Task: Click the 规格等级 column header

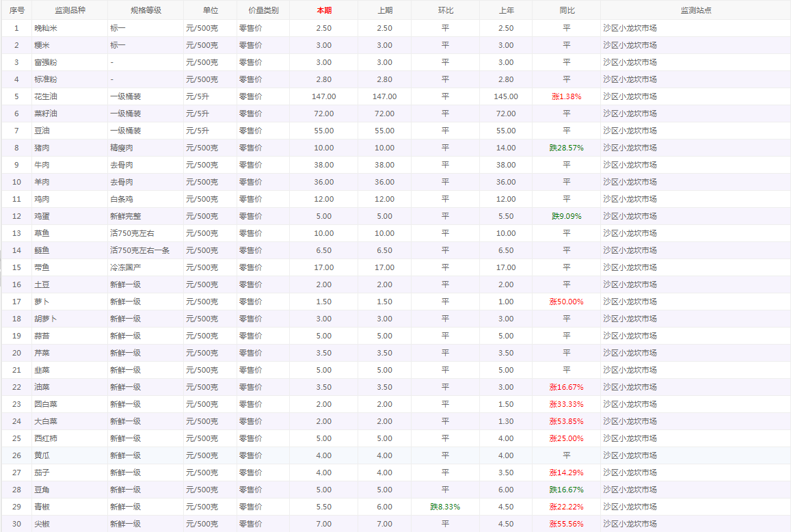Action: tap(145, 10)
